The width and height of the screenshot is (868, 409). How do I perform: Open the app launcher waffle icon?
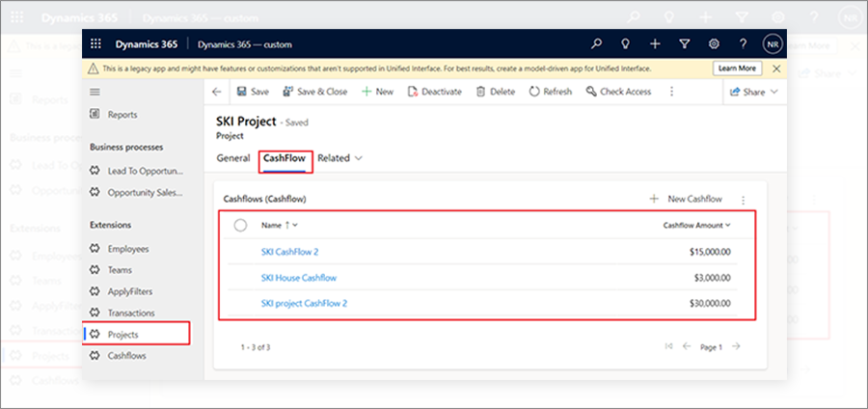coord(95,44)
